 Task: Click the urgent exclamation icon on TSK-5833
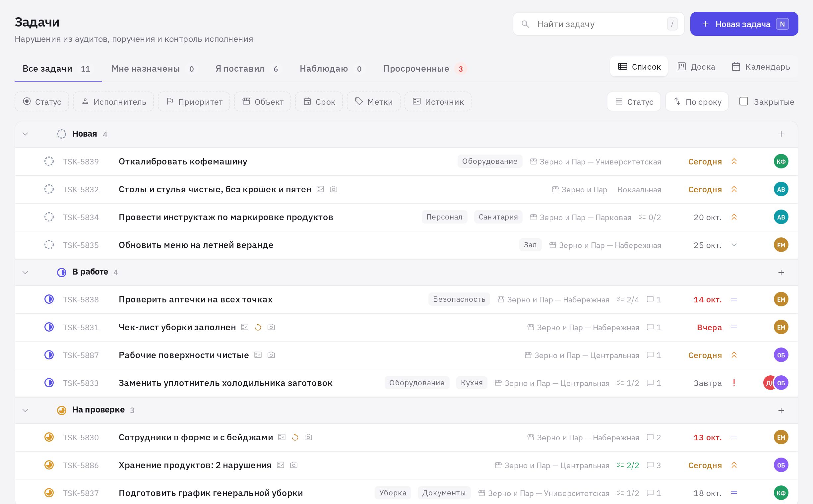click(x=734, y=383)
